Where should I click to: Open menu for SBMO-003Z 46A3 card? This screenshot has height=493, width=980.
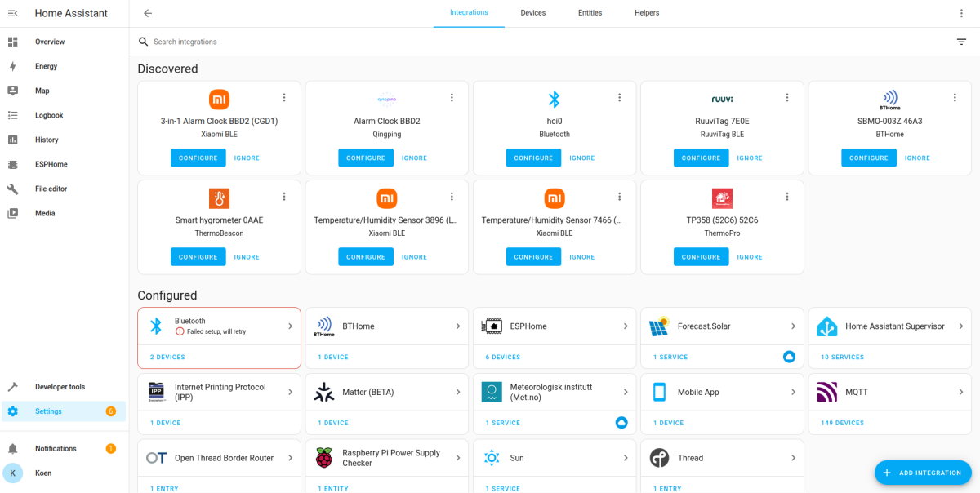click(955, 97)
